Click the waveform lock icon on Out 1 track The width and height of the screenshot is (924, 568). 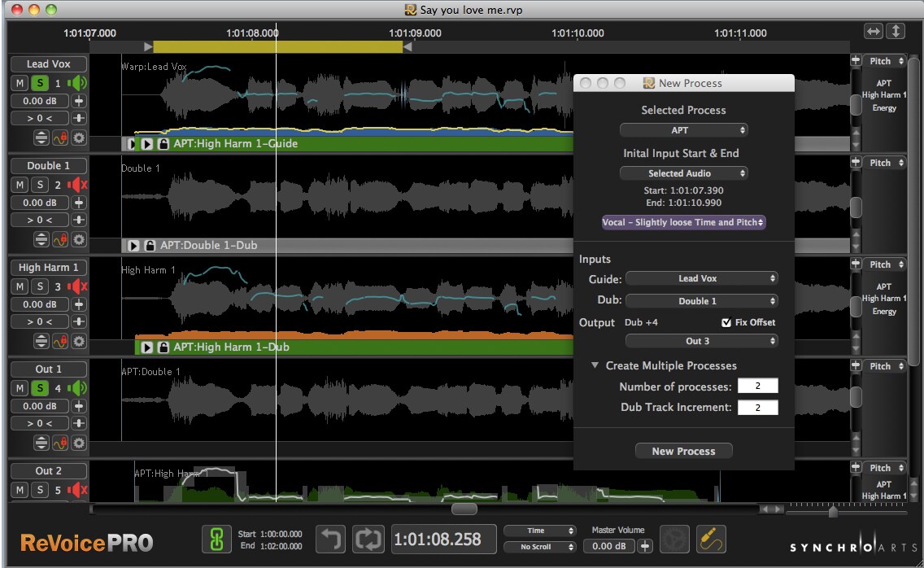pyautogui.click(x=60, y=443)
